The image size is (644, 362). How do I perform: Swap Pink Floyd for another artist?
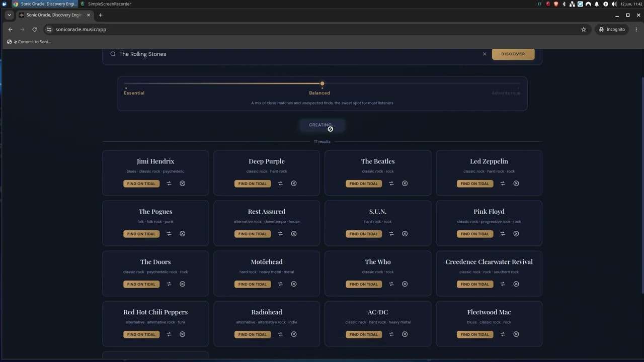[503, 234]
